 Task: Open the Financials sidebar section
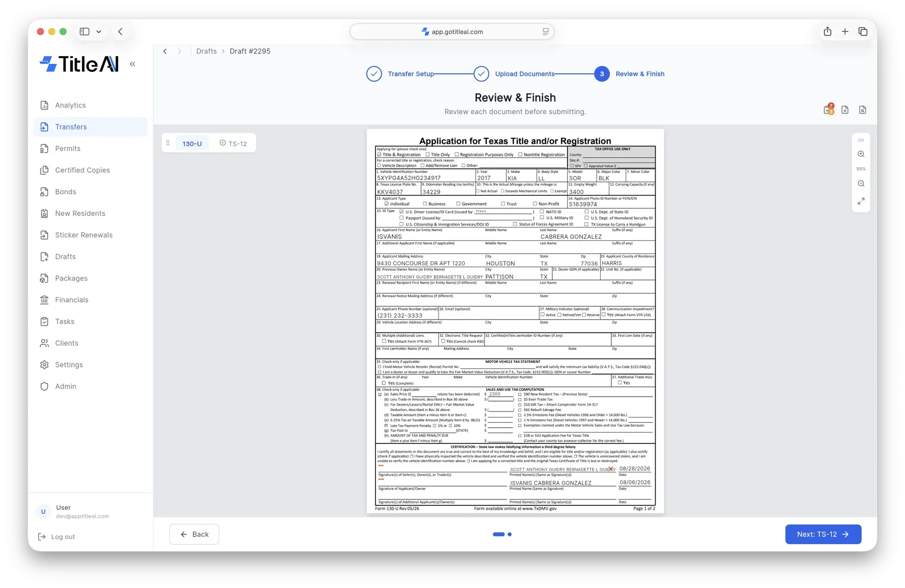[90, 300]
